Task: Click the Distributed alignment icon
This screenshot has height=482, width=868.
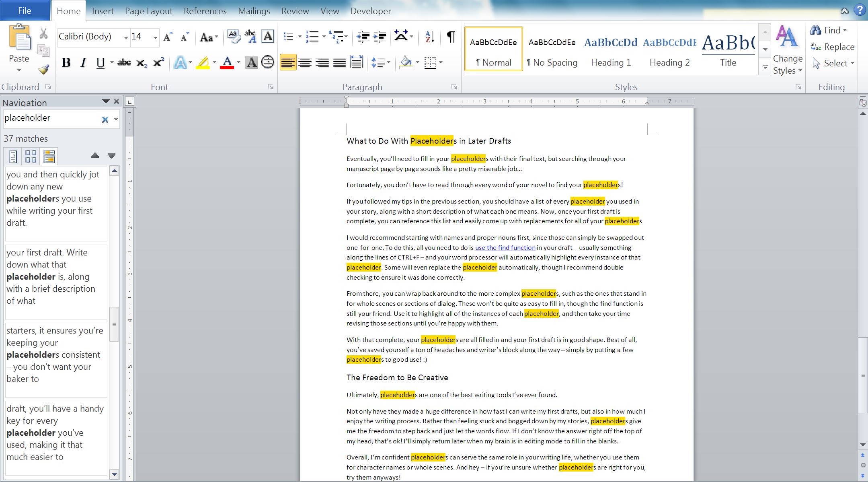Action: [356, 62]
